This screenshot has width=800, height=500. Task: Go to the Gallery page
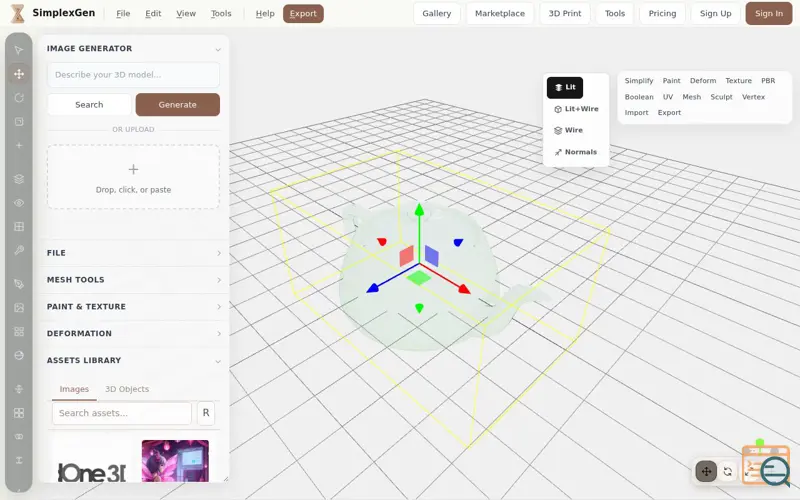coord(437,14)
